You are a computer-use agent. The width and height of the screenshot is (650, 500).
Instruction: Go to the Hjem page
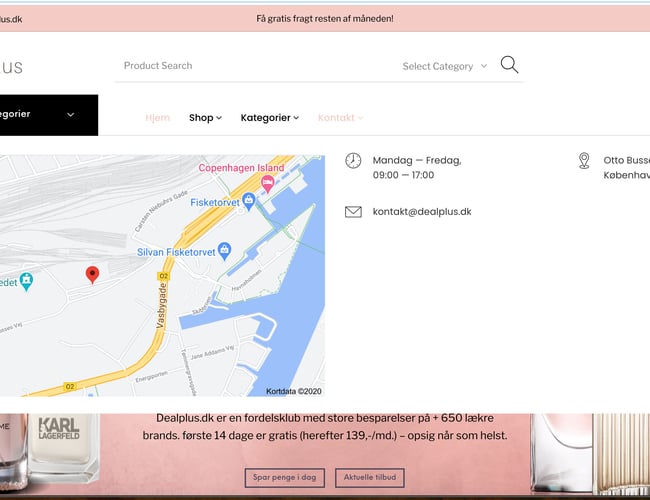[158, 118]
